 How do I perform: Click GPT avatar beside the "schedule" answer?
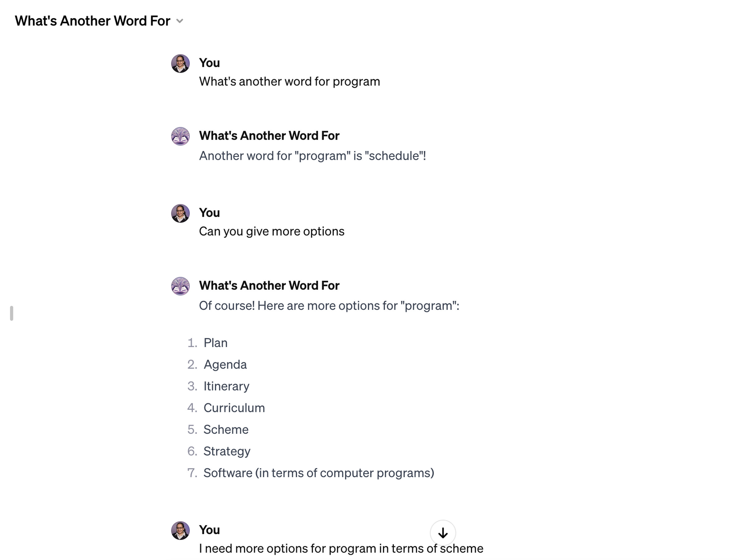[x=181, y=136]
